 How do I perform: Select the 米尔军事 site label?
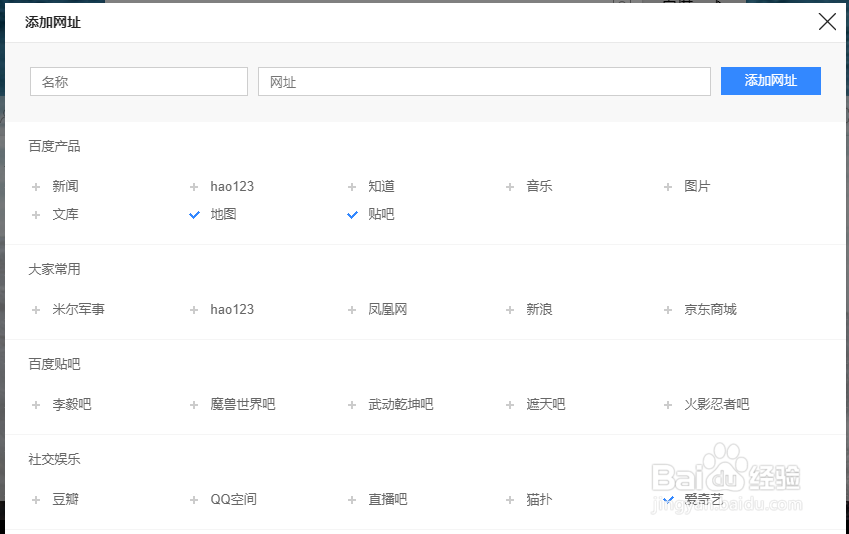click(79, 309)
